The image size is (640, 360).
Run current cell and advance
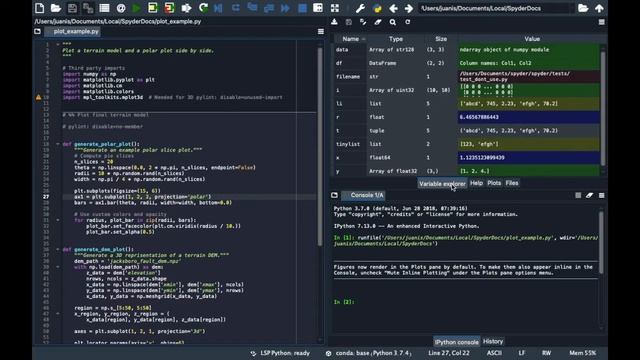point(169,8)
